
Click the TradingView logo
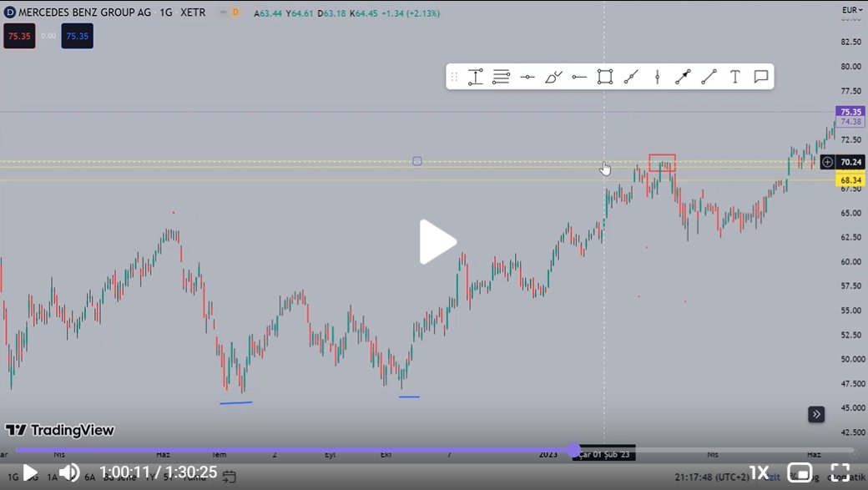coord(60,430)
